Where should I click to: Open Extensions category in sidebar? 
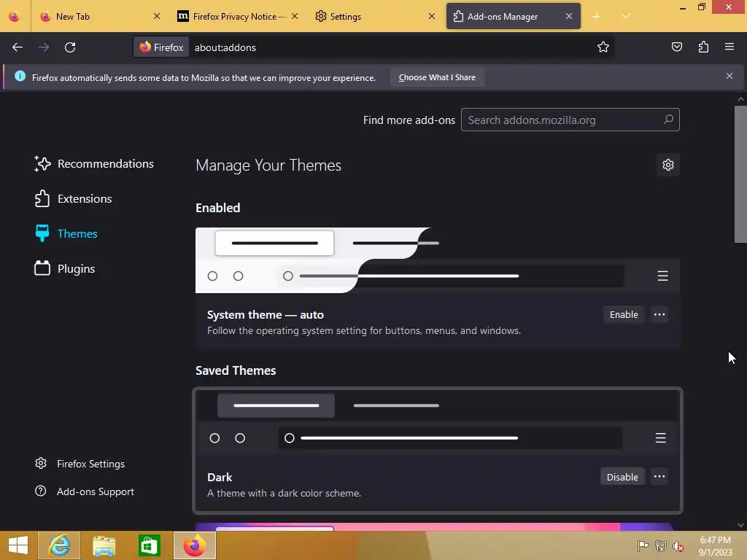73,198
